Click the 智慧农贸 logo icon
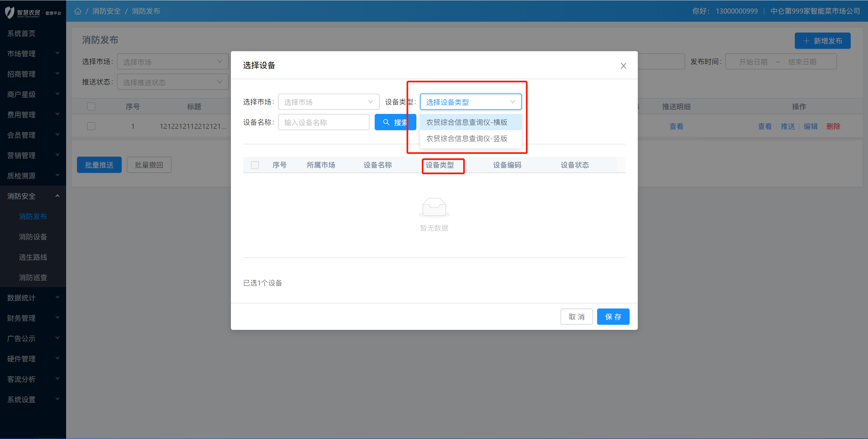The width and height of the screenshot is (868, 439). [9, 13]
